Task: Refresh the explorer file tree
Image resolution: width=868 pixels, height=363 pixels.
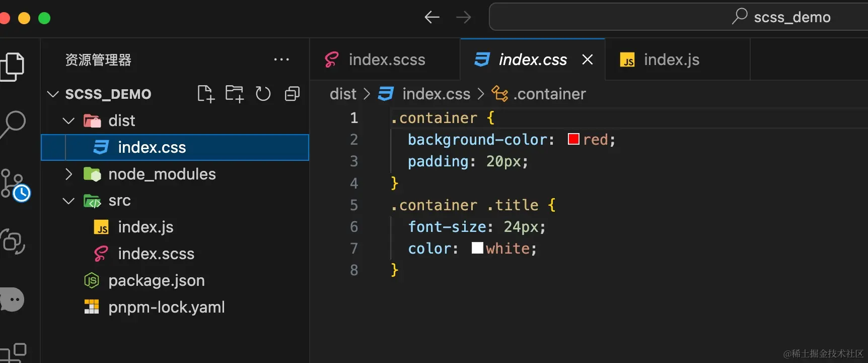Action: pyautogui.click(x=263, y=94)
